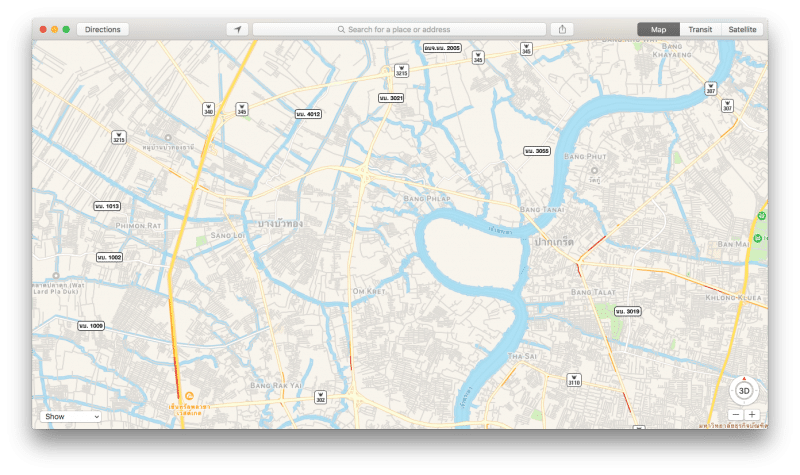Select the นบ. 3019 road label
Image resolution: width=800 pixels, height=475 pixels.
628,311
